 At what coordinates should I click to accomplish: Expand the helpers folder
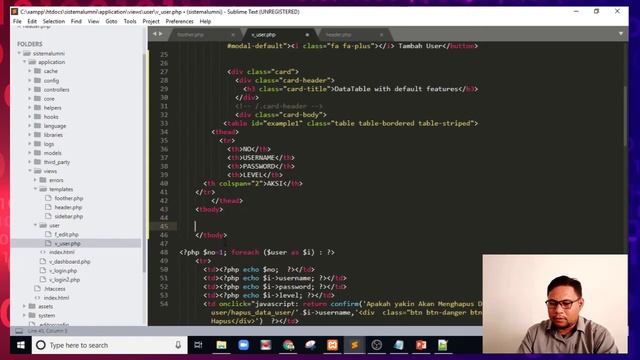[30, 108]
